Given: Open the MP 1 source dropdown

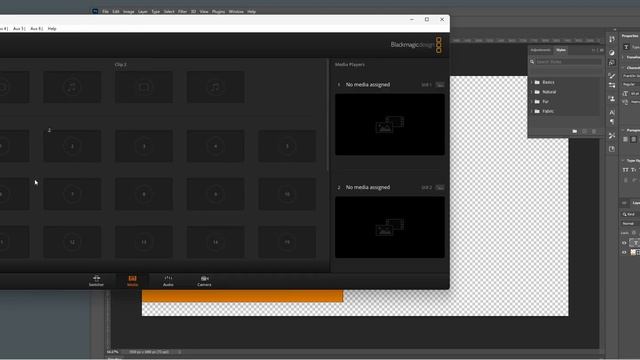Looking at the screenshot, I should [x=440, y=85].
